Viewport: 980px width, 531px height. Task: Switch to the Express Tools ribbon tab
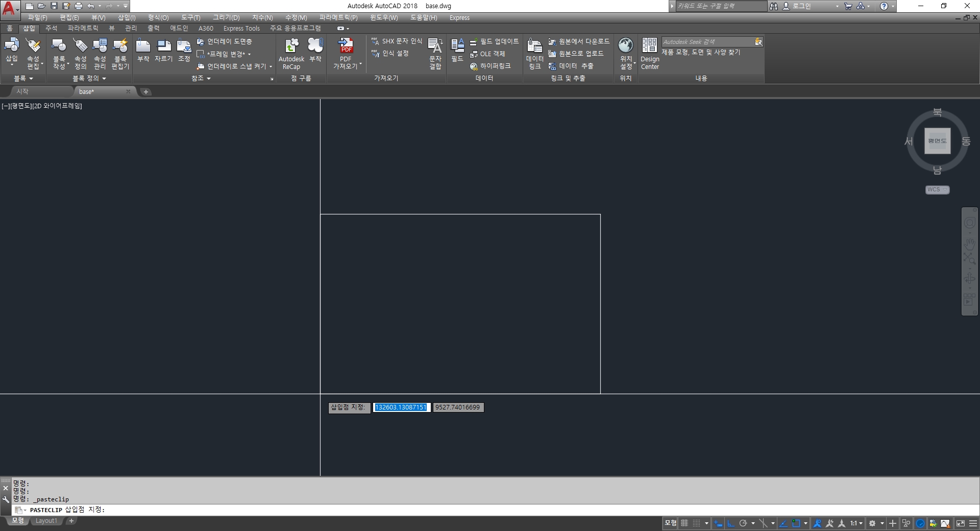(241, 28)
